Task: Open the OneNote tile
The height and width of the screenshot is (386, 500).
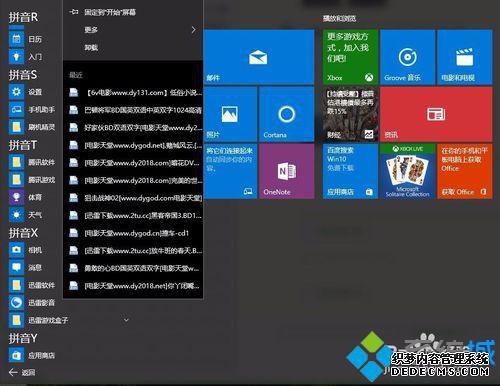Action: pos(287,171)
